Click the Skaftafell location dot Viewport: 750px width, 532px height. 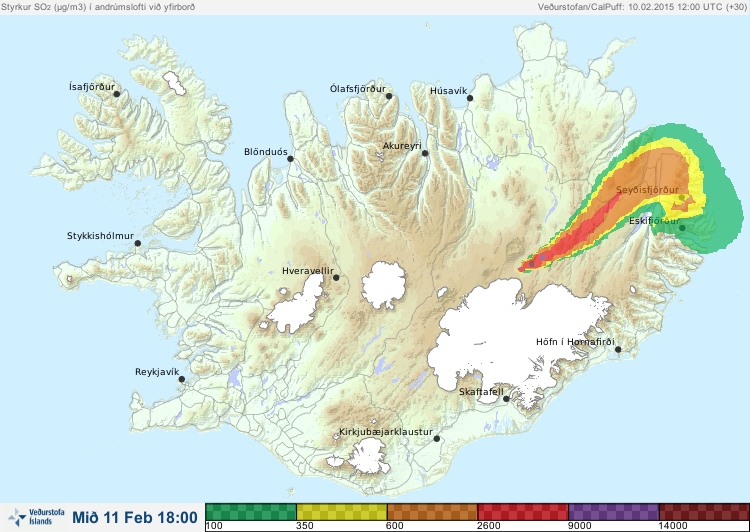tap(506, 399)
